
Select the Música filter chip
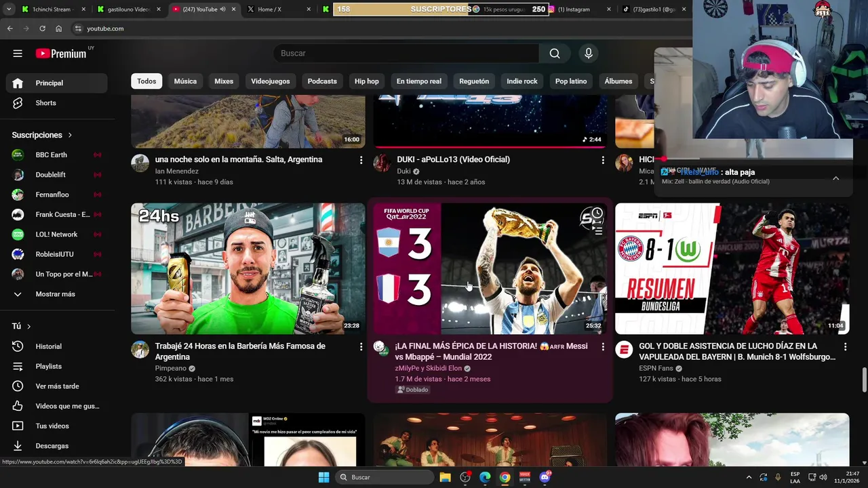185,81
